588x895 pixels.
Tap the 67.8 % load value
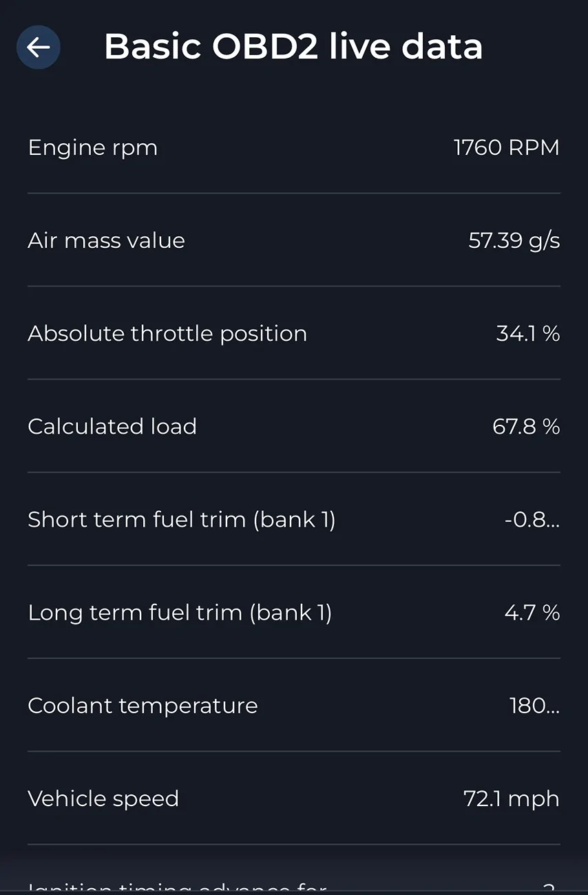coord(526,427)
